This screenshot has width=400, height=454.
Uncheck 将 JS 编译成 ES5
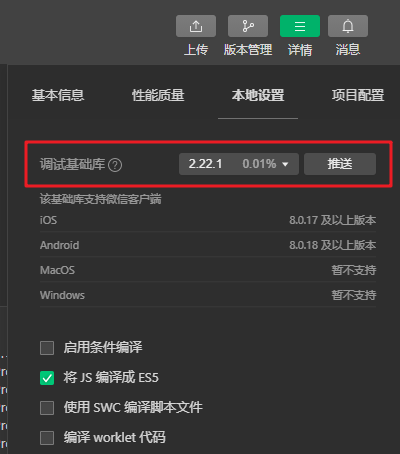(47, 378)
